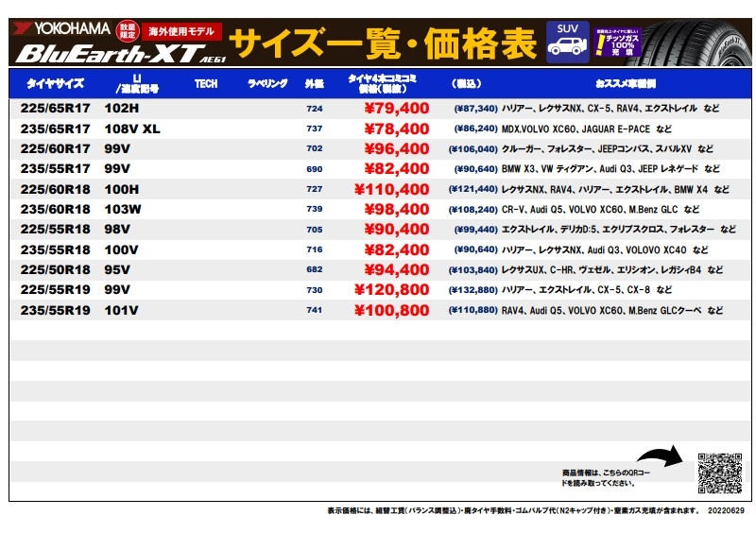Select the 225/65R17 tire size row
756x533 pixels.
[56, 109]
